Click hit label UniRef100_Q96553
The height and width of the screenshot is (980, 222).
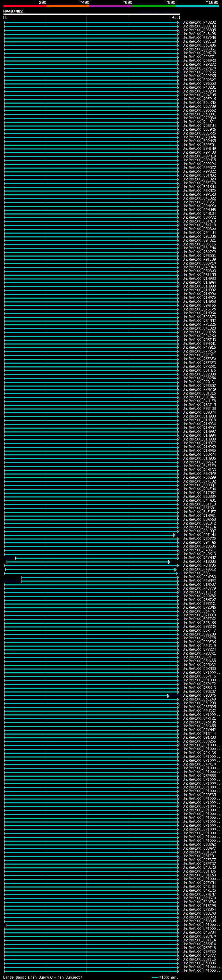coord(199,84)
